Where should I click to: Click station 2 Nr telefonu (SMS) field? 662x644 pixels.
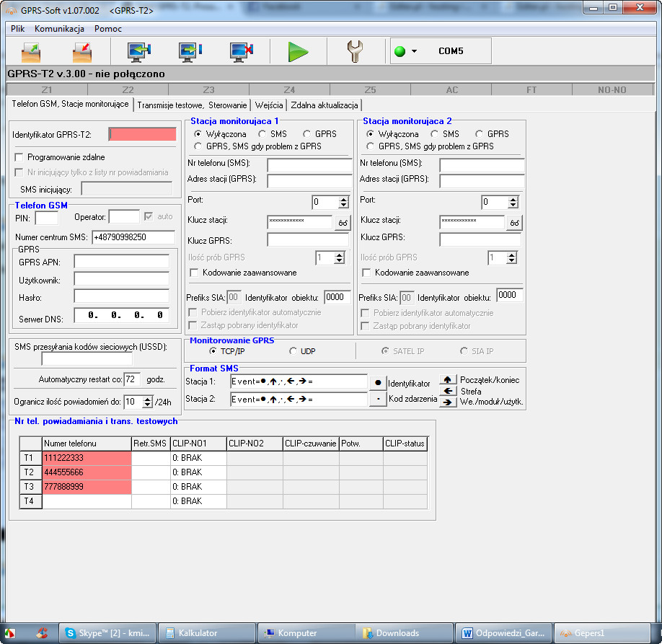click(x=482, y=165)
